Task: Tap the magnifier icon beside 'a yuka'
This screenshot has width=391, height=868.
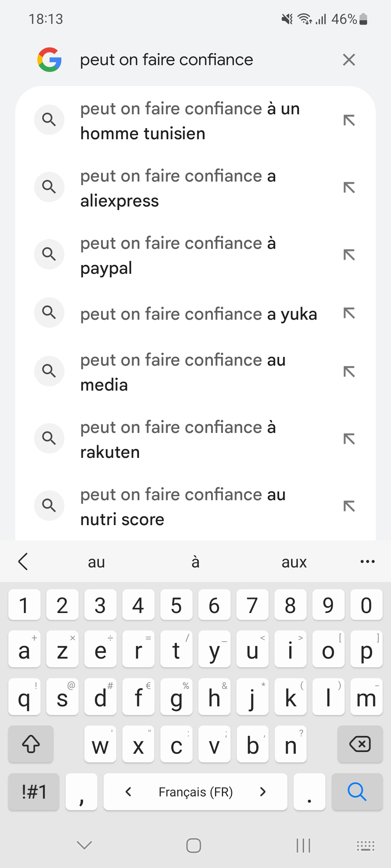Action: click(49, 312)
